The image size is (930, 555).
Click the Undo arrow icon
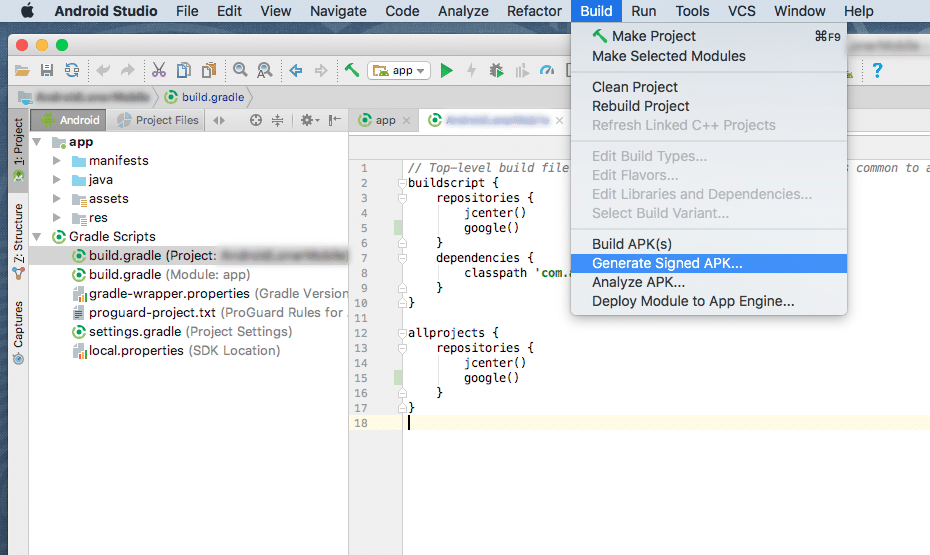pos(103,71)
